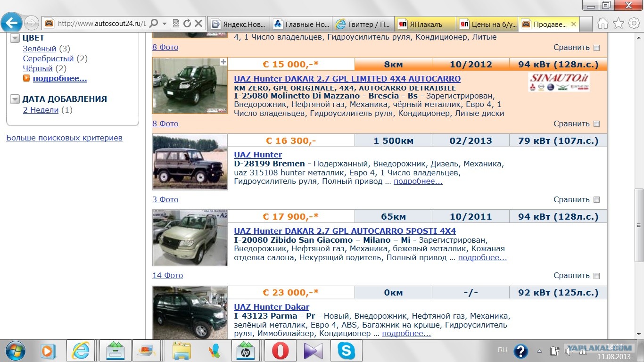Click the blue help question mark in tray

pos(521,351)
